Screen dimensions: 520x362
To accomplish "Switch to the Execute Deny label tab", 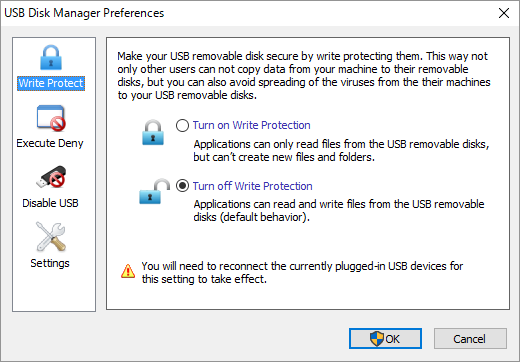I will click(x=50, y=143).
